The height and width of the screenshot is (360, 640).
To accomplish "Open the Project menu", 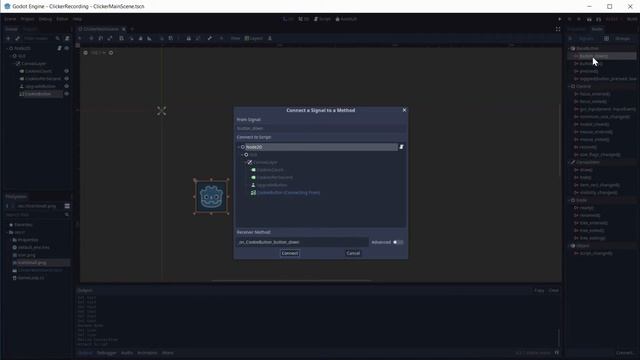I will click(x=27, y=19).
